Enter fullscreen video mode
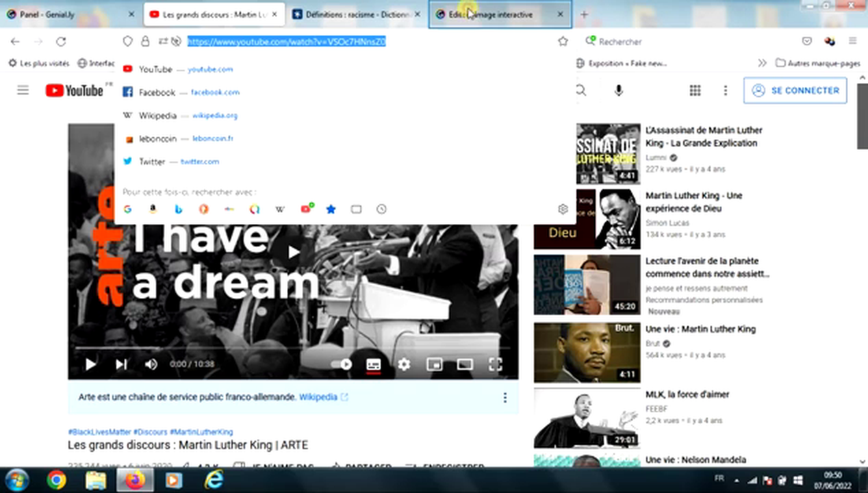868x493 pixels. pos(495,364)
